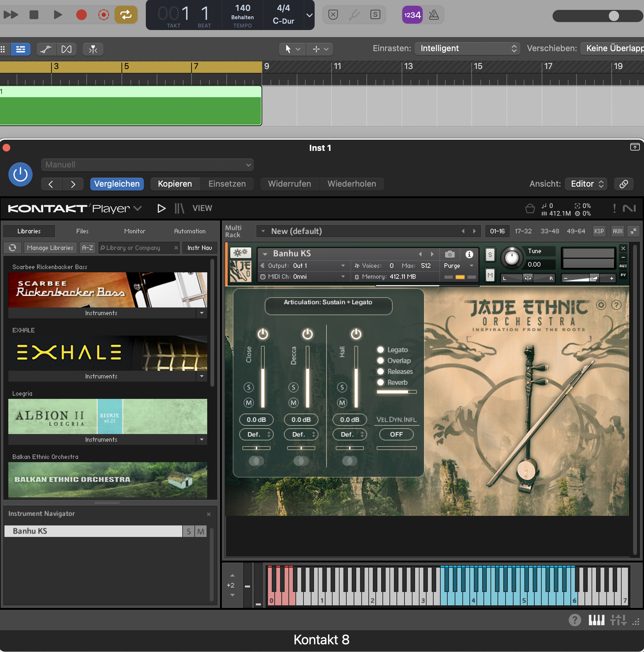Open the VIEW menu in Kontakt

pyautogui.click(x=202, y=209)
